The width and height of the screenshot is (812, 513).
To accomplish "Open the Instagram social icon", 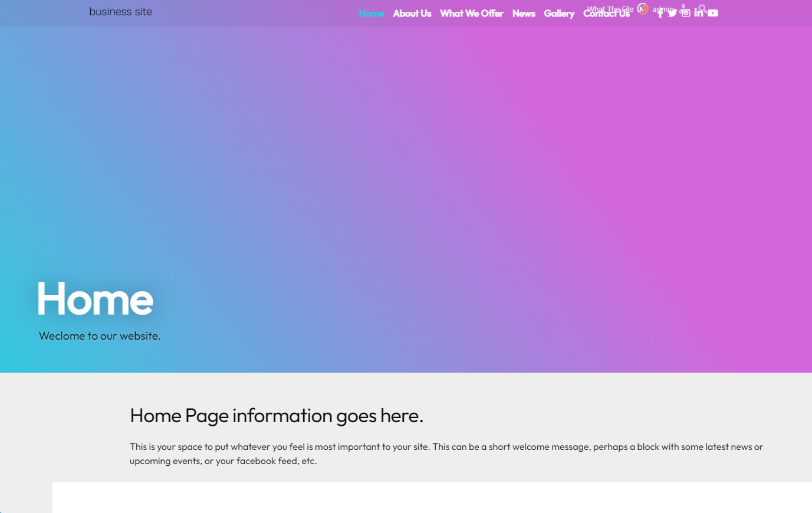I will click(686, 13).
